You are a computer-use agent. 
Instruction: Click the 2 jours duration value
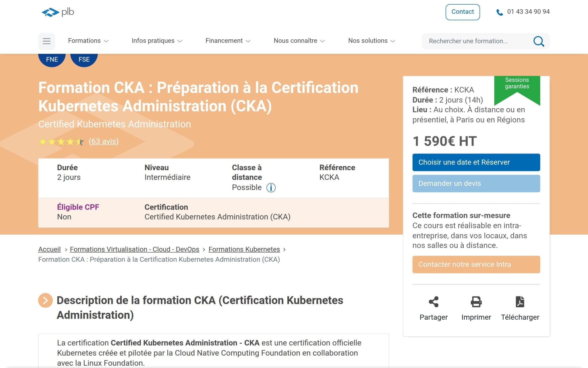69,177
